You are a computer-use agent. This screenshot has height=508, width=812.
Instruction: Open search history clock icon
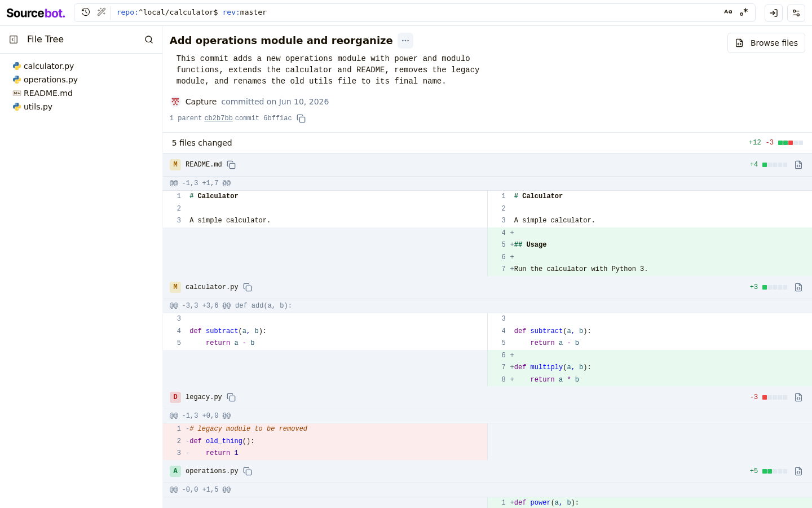(86, 12)
